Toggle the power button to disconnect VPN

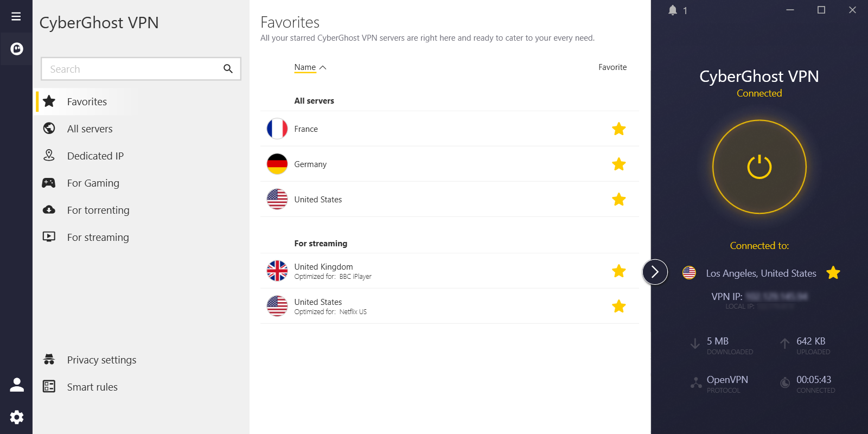click(759, 167)
